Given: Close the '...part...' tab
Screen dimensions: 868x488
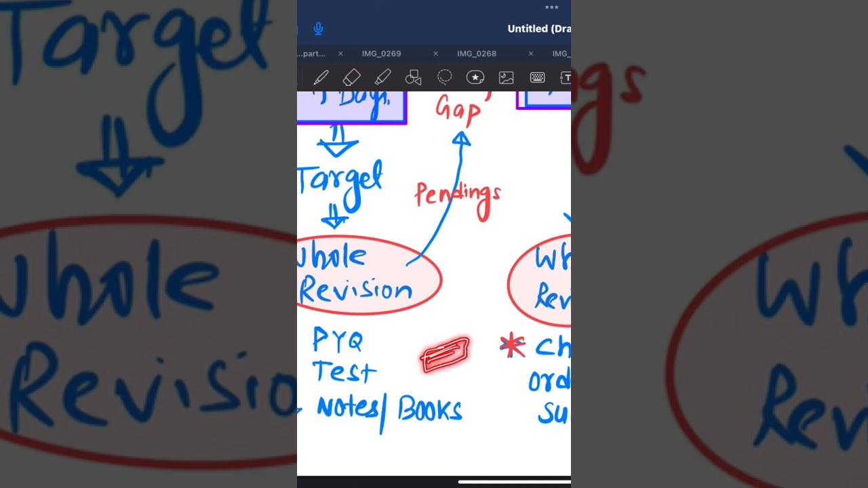Looking at the screenshot, I should pyautogui.click(x=340, y=54).
